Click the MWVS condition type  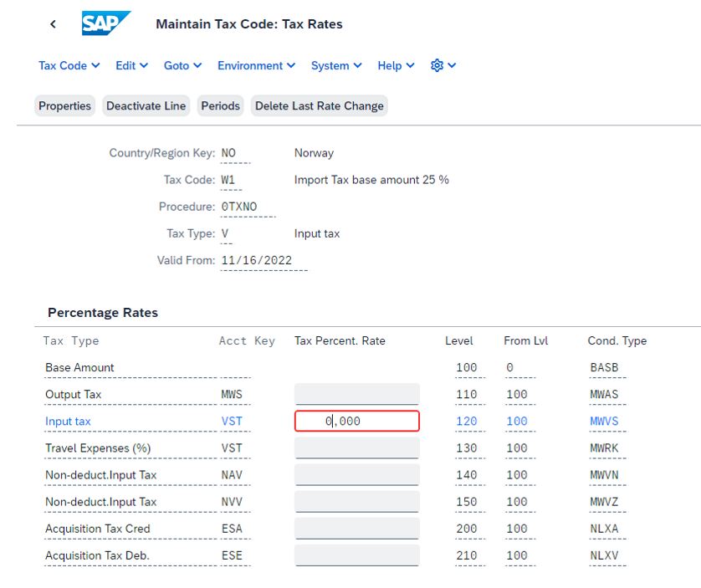604,422
